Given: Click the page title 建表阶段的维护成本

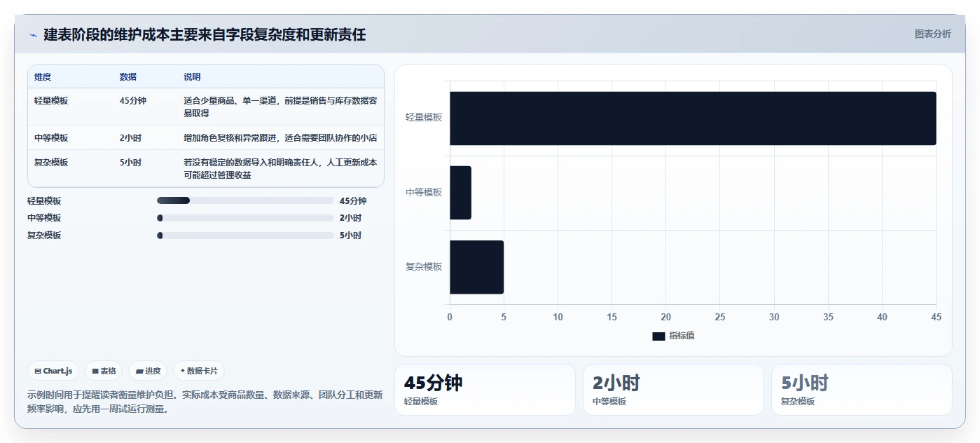Looking at the screenshot, I should click(205, 34).
